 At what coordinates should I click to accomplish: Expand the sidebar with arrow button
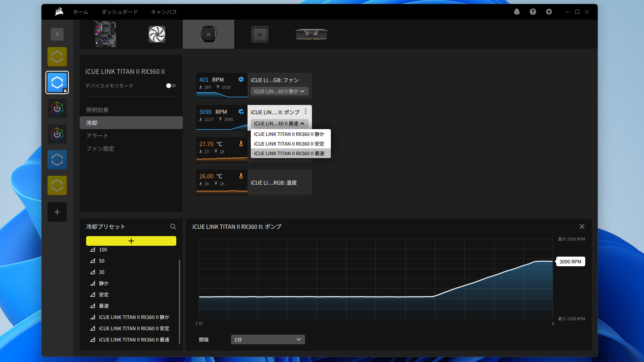[57, 34]
